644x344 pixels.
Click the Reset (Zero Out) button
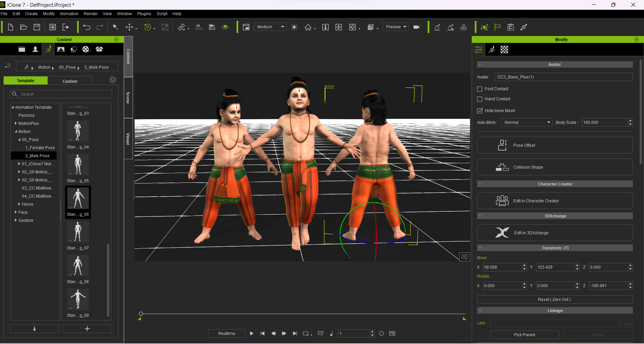(554, 300)
